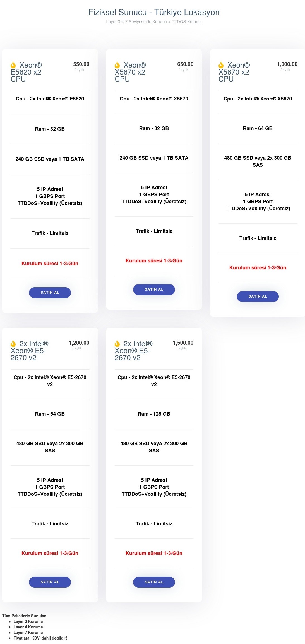Click the "Layer 3-4-7 Seviyesinde Koruma" subtitle
Image resolution: width=305 pixels, height=644 pixels.
click(154, 22)
